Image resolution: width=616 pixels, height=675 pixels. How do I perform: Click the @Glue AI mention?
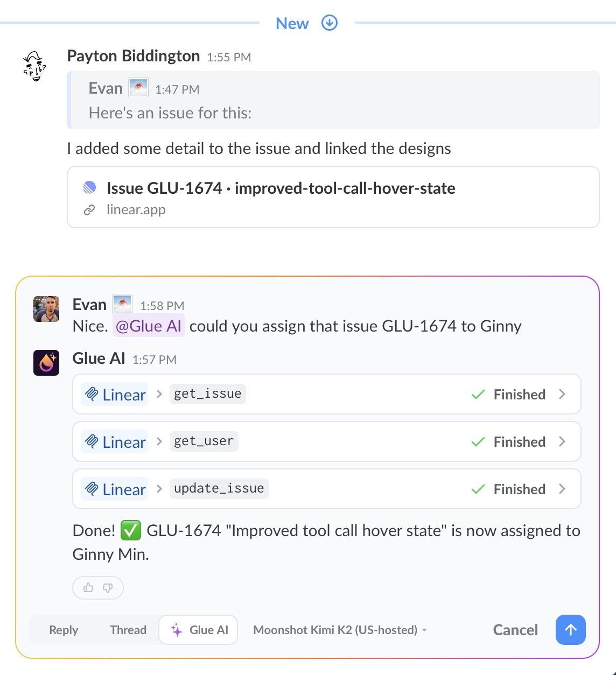point(149,326)
